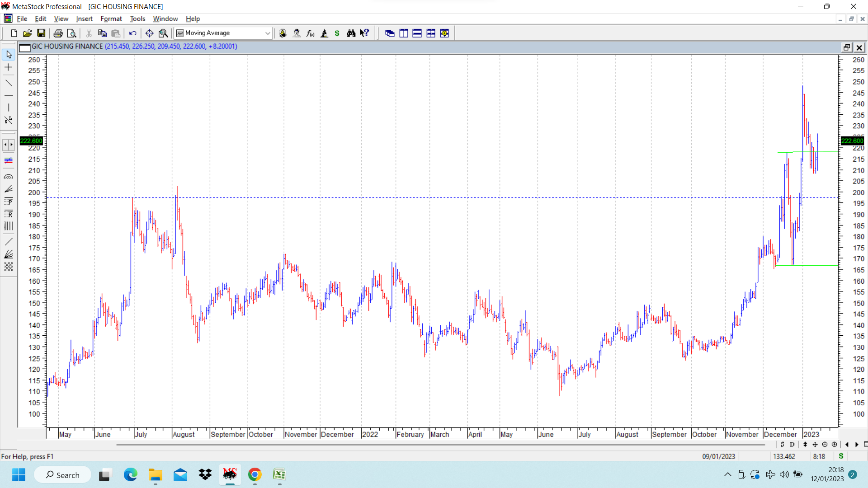Viewport: 868px width, 488px height.
Task: Open the Expert Advisor icon
Action: click(x=297, y=33)
